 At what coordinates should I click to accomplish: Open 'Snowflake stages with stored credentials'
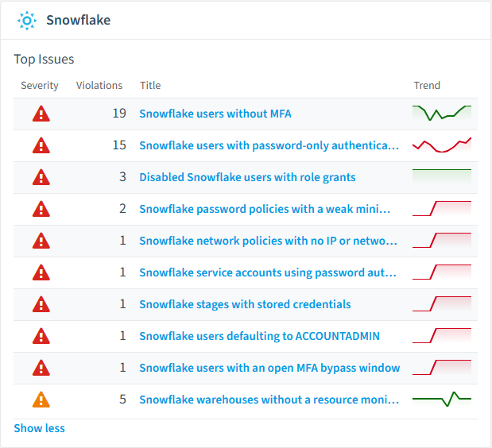tap(245, 304)
